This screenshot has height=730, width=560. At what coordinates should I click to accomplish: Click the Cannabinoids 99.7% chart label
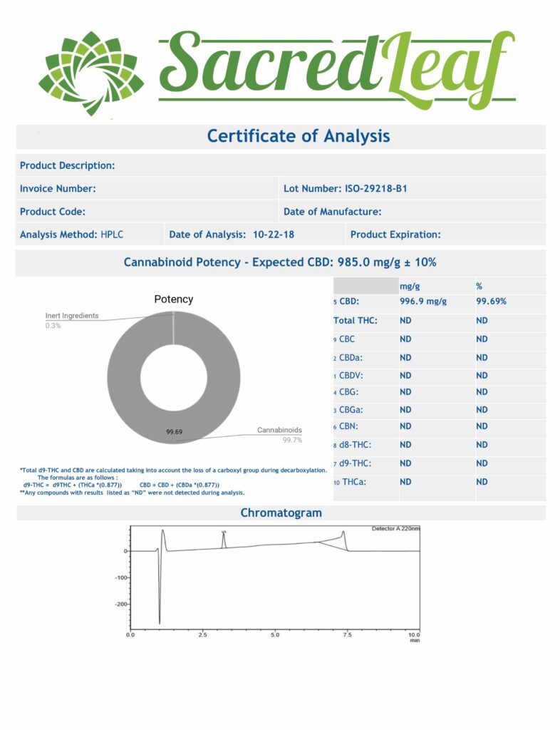pyautogui.click(x=280, y=435)
